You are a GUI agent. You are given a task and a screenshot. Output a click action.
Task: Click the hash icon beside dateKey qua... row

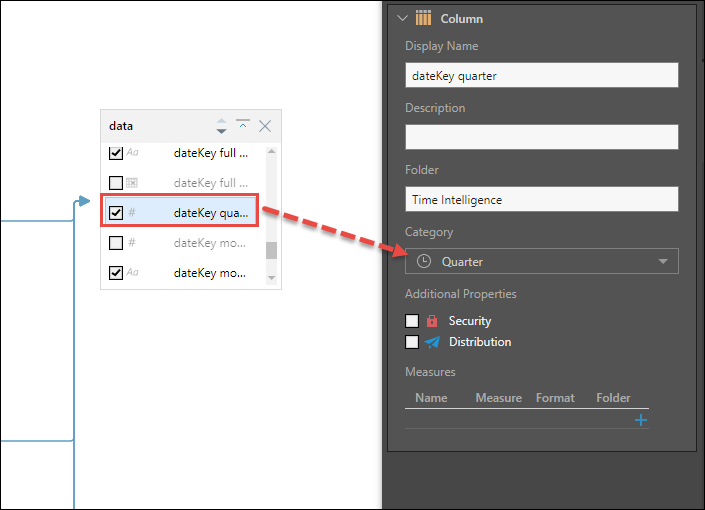click(x=132, y=213)
